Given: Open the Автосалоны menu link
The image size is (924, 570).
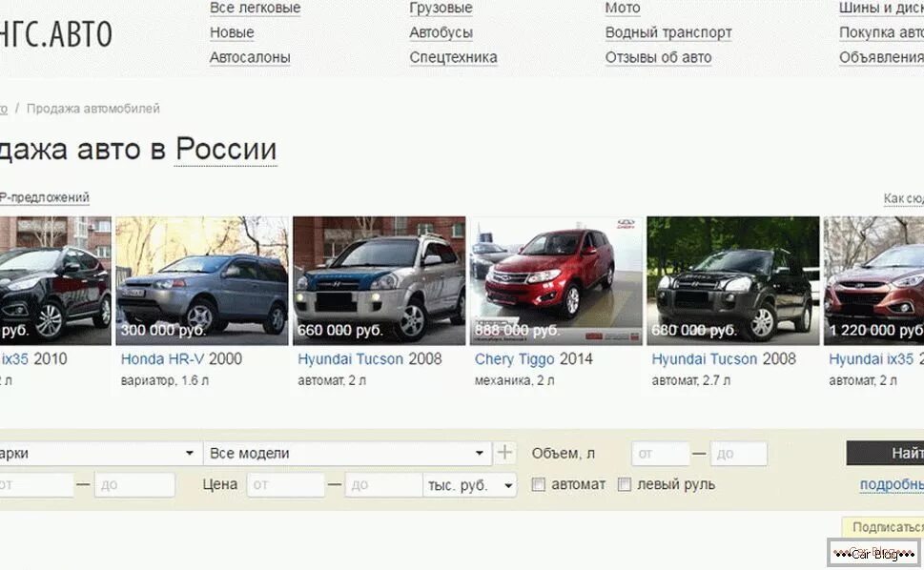Looking at the screenshot, I should coord(250,58).
